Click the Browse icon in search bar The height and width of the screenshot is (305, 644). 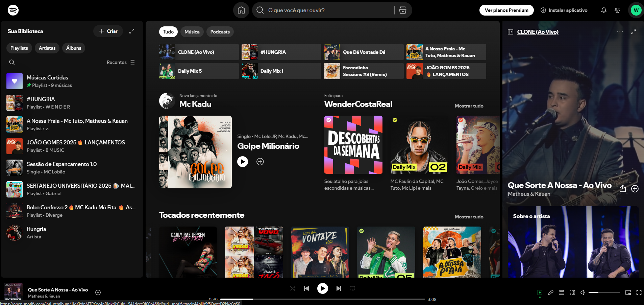403,10
